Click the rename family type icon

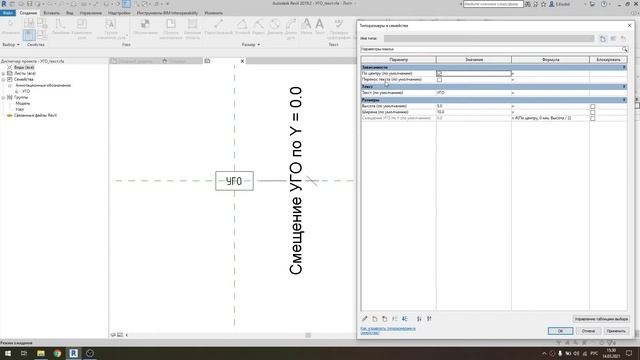pyautogui.click(x=613, y=38)
